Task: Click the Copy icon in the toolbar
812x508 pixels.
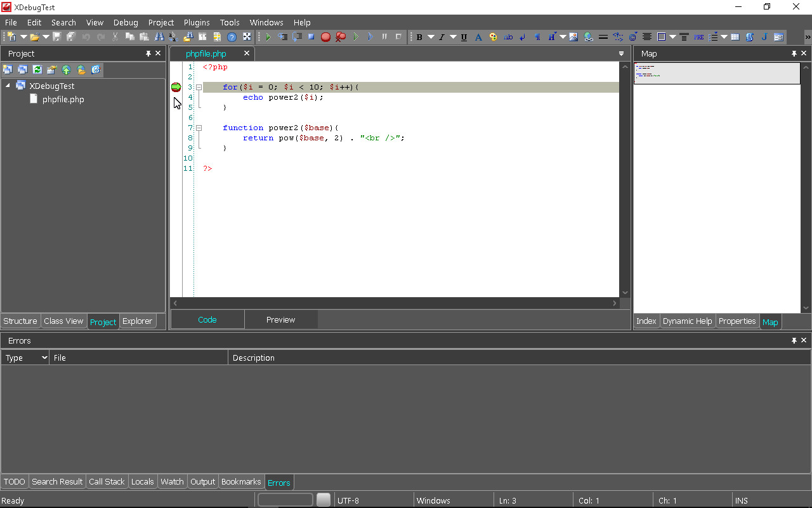Action: (x=129, y=37)
